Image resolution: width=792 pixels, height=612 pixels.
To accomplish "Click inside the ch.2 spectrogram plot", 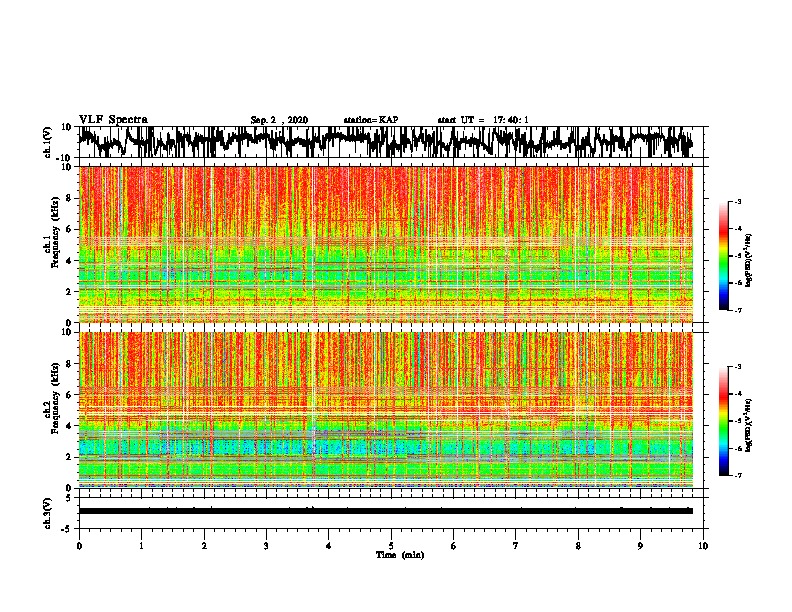I will [386, 410].
